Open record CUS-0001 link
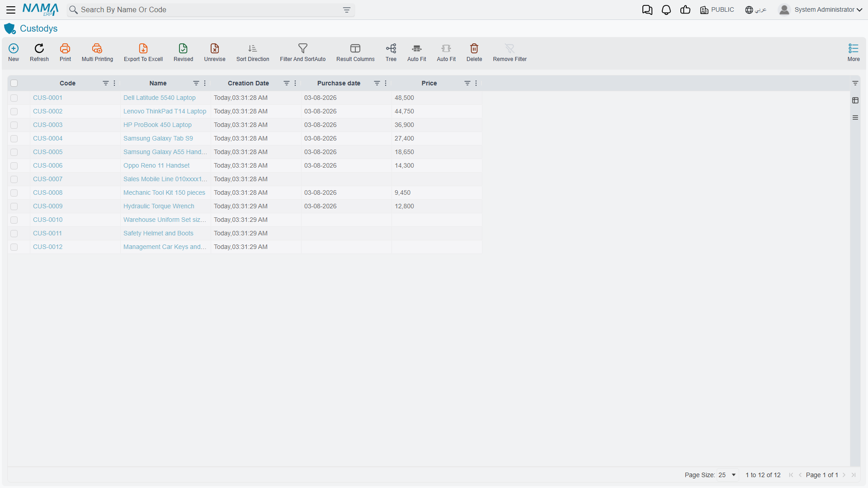This screenshot has width=868, height=488. tap(47, 98)
